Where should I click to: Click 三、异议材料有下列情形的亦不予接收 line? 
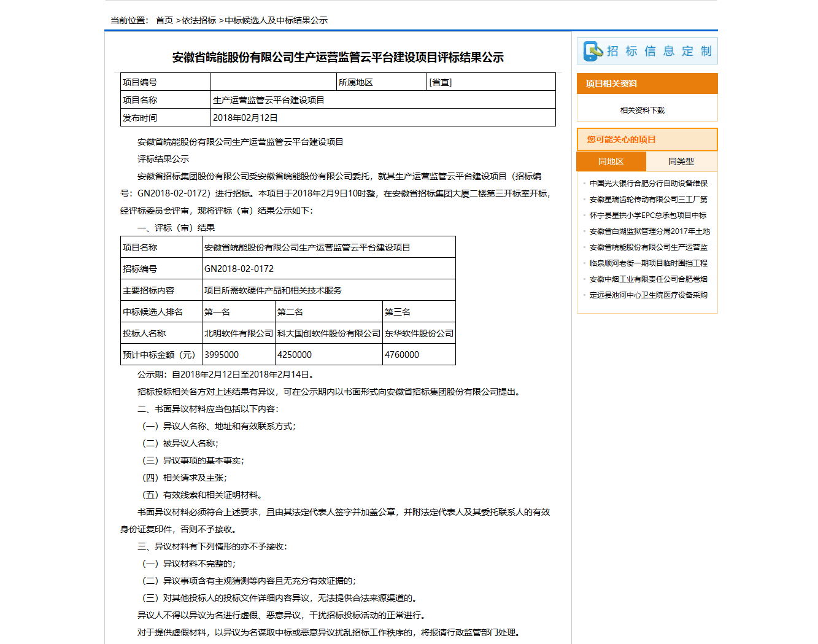point(212,546)
